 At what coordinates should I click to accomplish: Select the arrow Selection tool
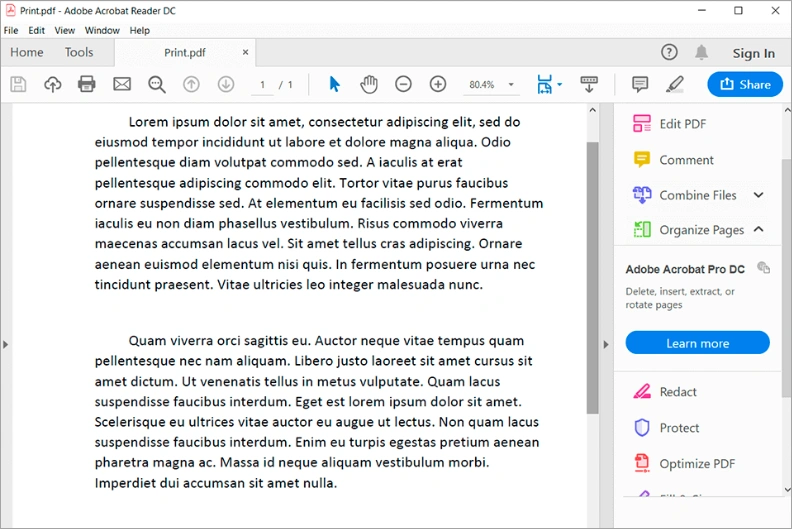coord(334,84)
